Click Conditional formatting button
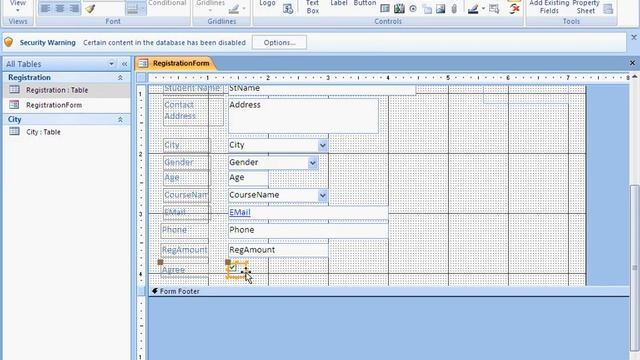 pos(167,3)
